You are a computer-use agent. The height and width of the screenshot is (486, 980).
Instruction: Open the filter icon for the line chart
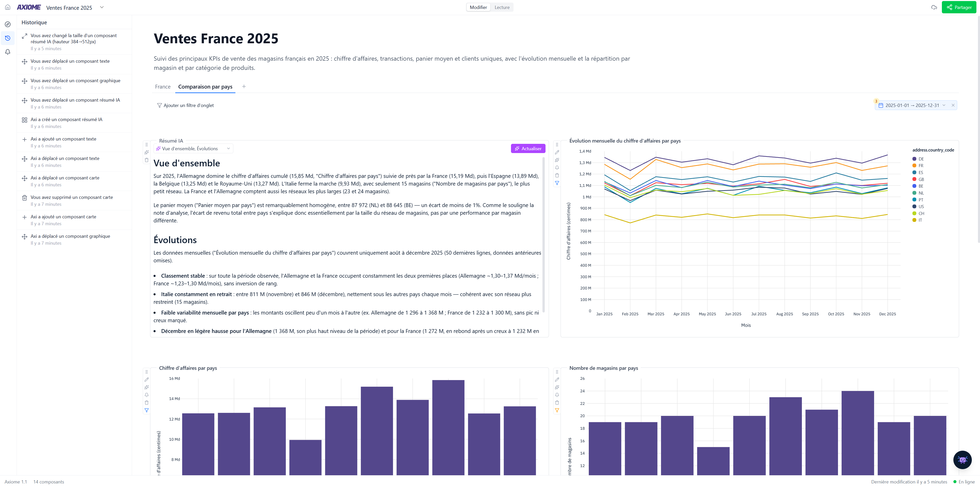click(x=557, y=183)
